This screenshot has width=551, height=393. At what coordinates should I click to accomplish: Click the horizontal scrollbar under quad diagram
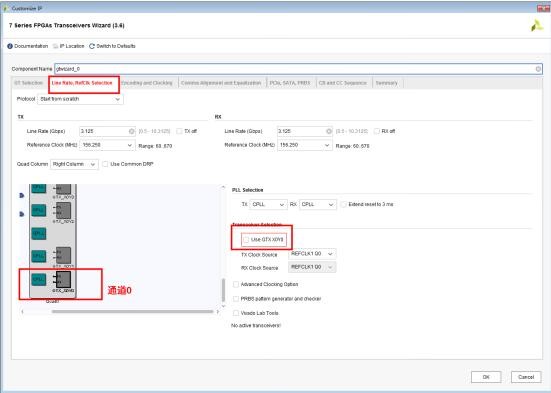point(132,311)
